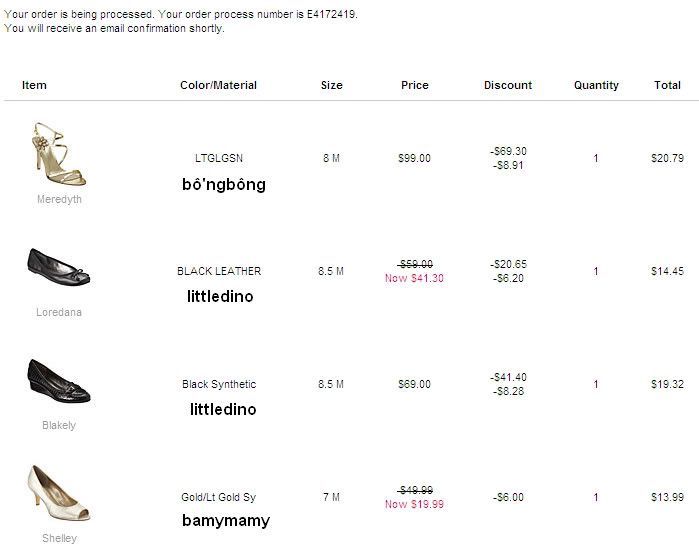
Task: Click the Quantity column header
Action: click(596, 86)
